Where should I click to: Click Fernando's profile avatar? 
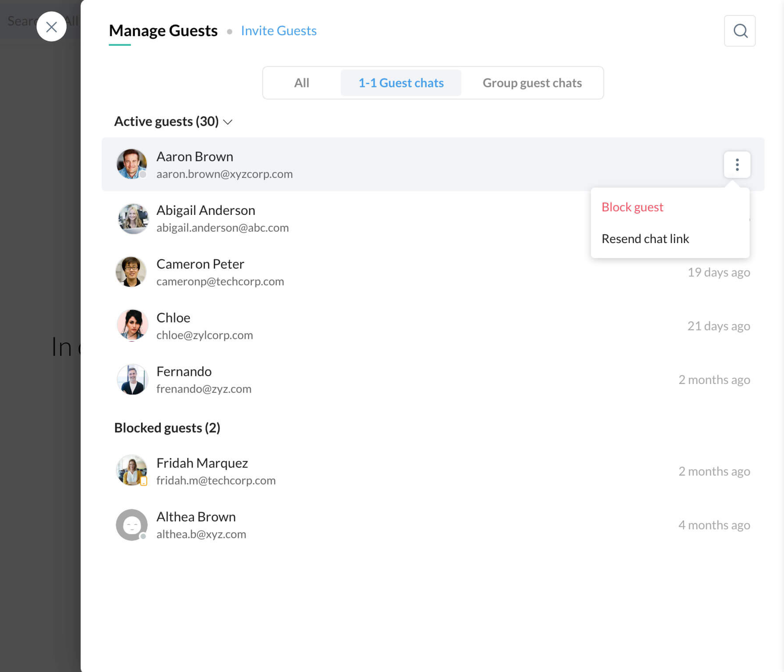point(132,379)
